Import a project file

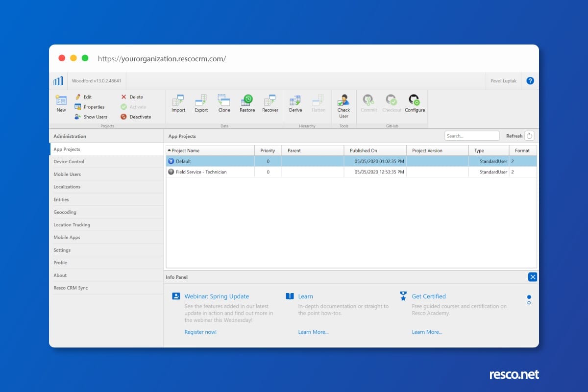point(178,103)
